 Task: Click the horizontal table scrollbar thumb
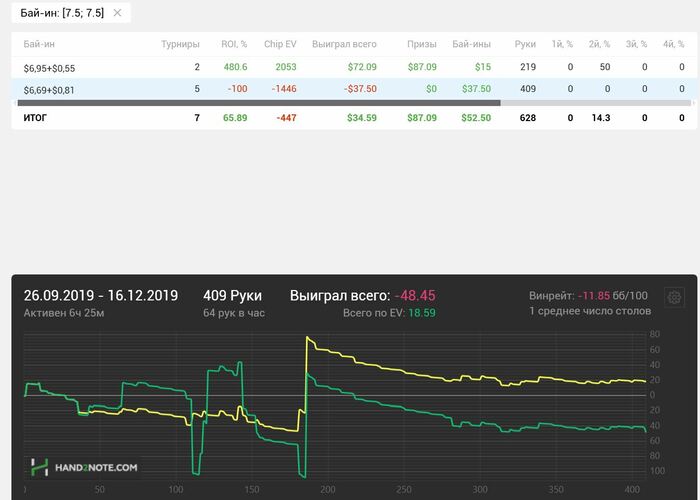click(x=259, y=103)
